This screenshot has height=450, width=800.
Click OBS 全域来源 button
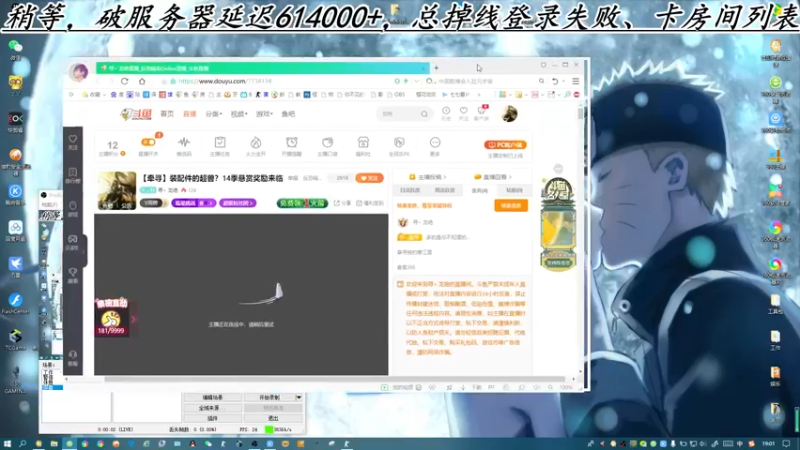click(x=213, y=408)
